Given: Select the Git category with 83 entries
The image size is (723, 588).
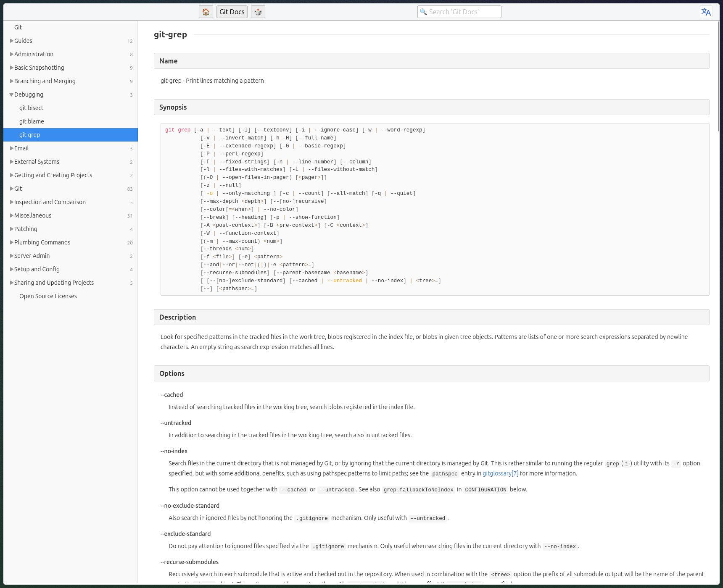Looking at the screenshot, I should (71, 189).
